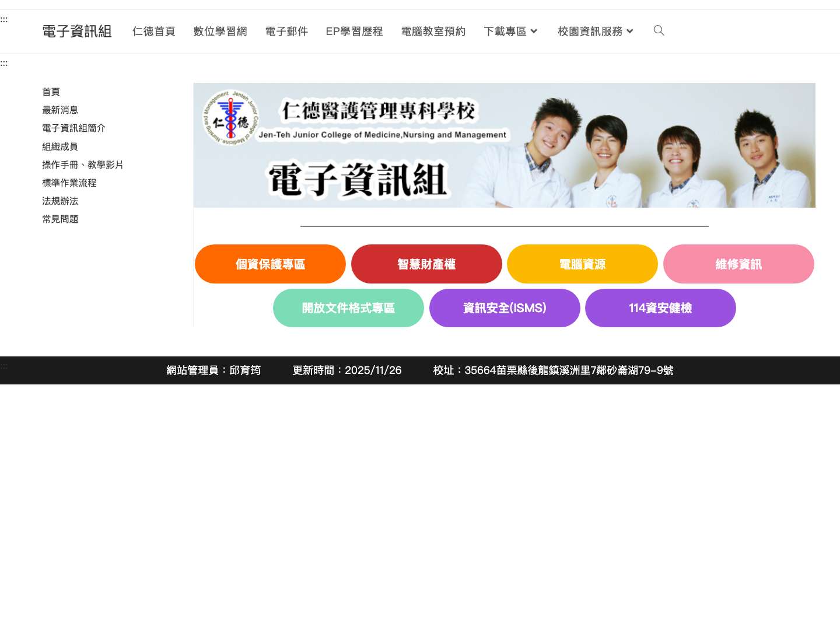This screenshot has width=840, height=630.
Task: Open 最新消息 in the sidebar
Action: point(60,110)
